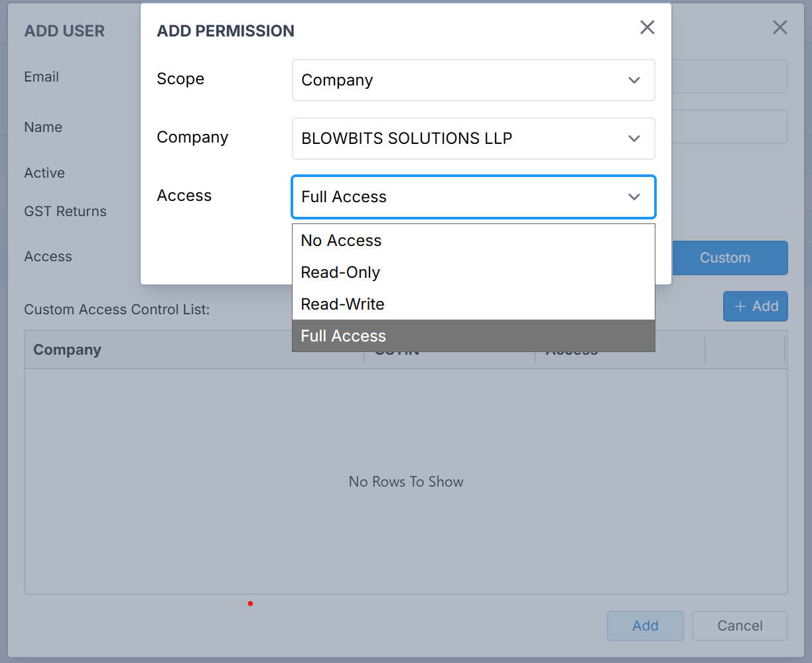Cancel the Add User form

coord(740,626)
